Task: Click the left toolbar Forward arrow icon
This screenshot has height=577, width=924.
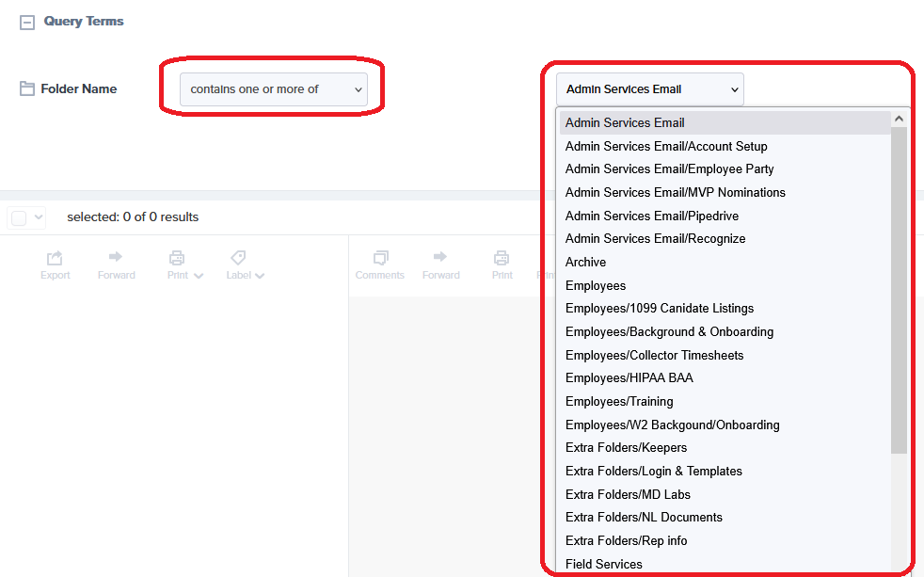Action: pyautogui.click(x=116, y=257)
